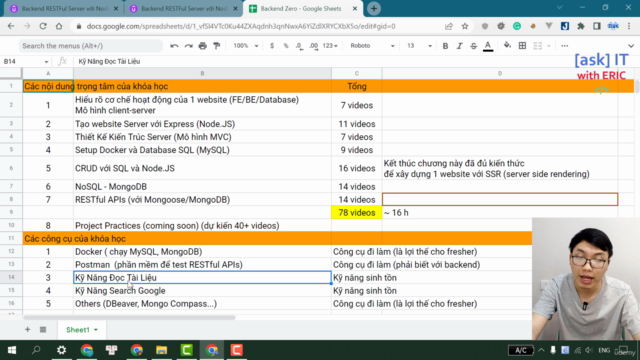The width and height of the screenshot is (640, 360).
Task: Switch to the first Backend RESTFul Server tab
Action: (64, 8)
